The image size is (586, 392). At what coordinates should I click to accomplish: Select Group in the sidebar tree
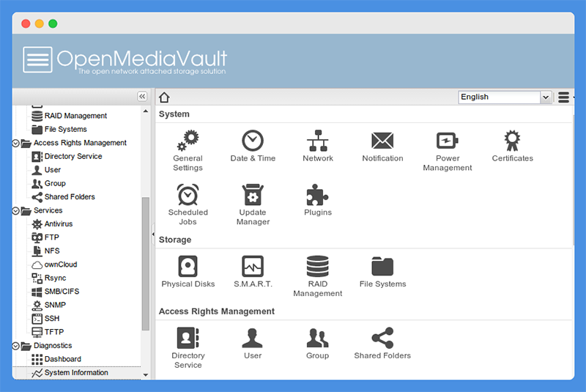point(49,183)
